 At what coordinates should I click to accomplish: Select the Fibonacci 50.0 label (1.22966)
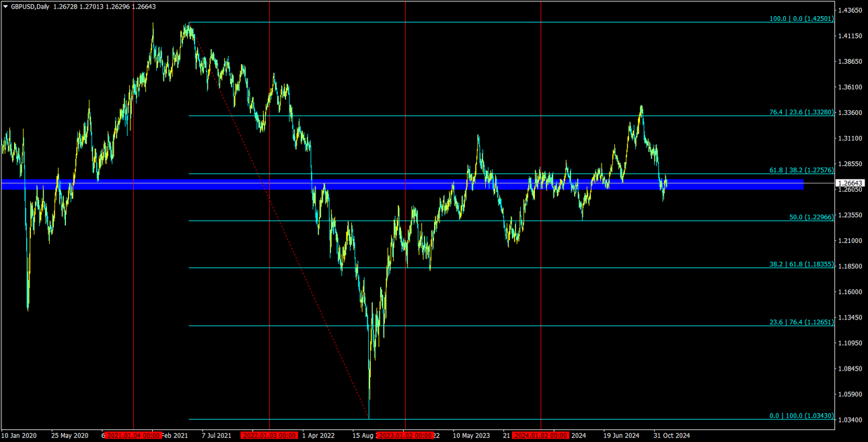click(811, 217)
